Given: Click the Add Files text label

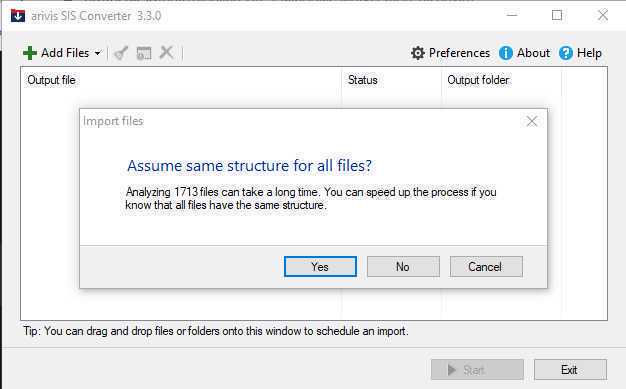Looking at the screenshot, I should tap(65, 53).
